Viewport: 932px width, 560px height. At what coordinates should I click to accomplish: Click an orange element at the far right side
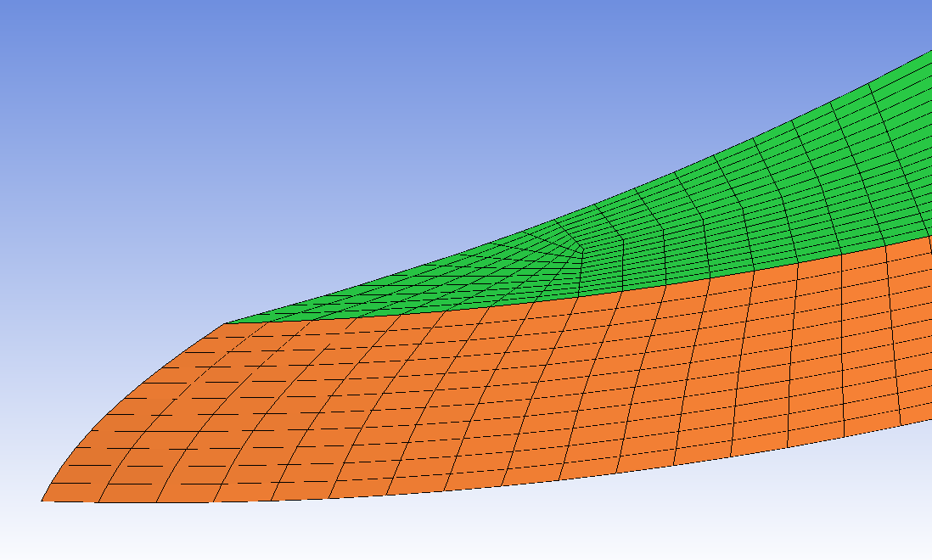(914, 333)
